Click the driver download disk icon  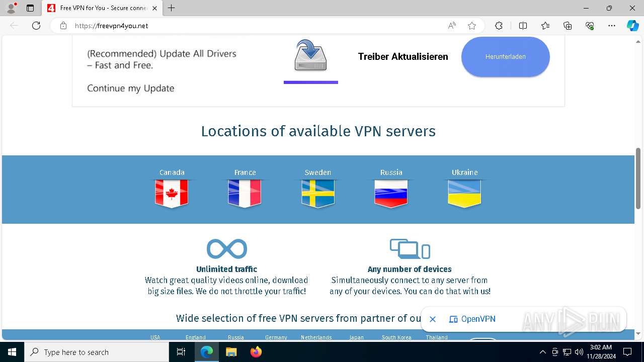click(310, 55)
